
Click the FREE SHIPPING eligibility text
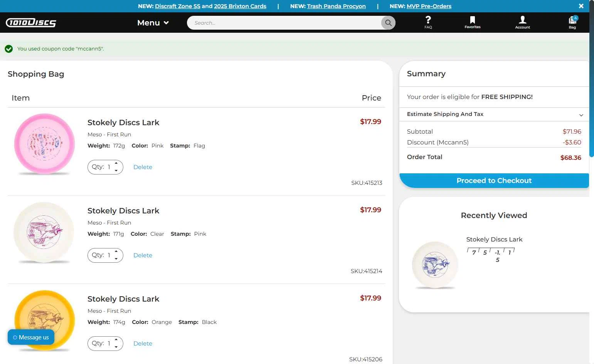pyautogui.click(x=469, y=97)
